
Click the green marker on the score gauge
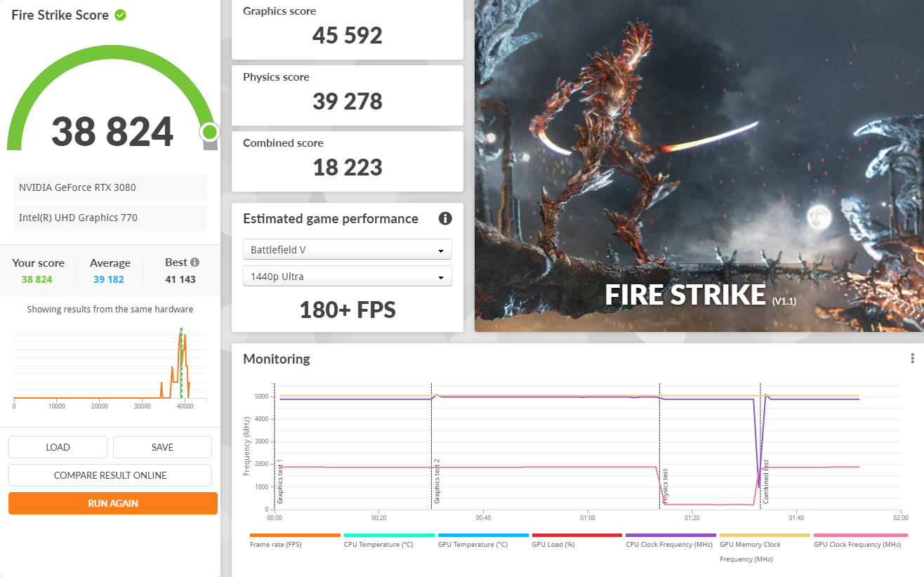tap(209, 132)
